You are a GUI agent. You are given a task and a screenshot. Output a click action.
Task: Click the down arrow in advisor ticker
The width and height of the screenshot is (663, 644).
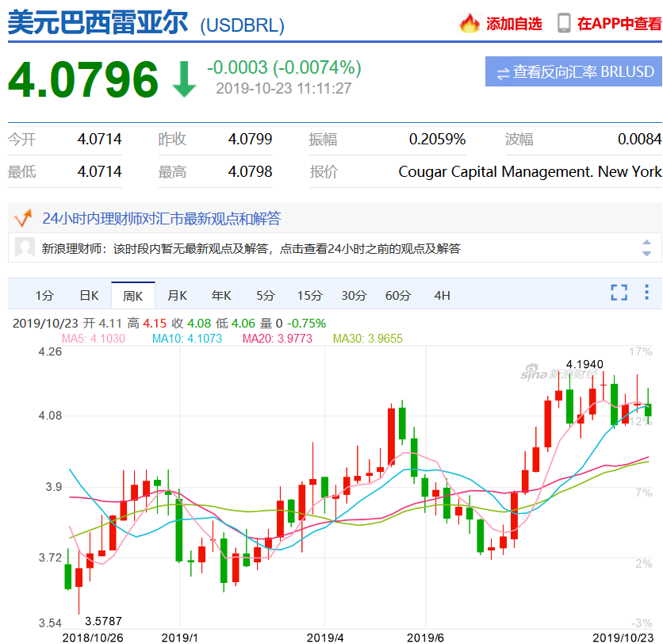[x=646, y=253]
